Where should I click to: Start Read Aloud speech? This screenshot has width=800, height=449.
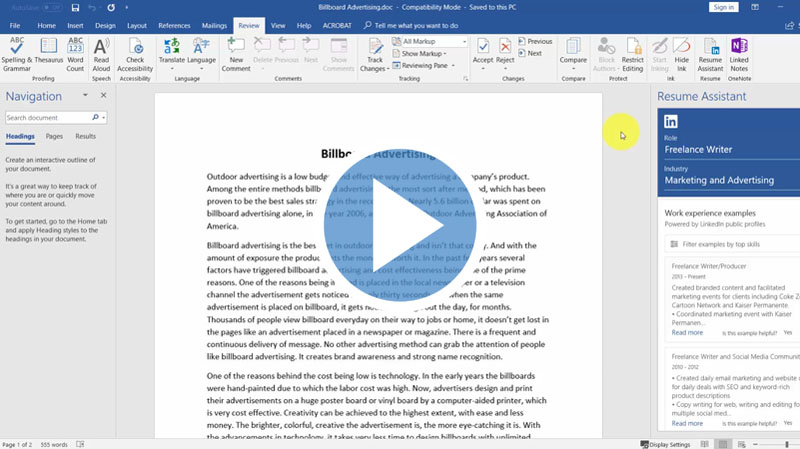101,54
